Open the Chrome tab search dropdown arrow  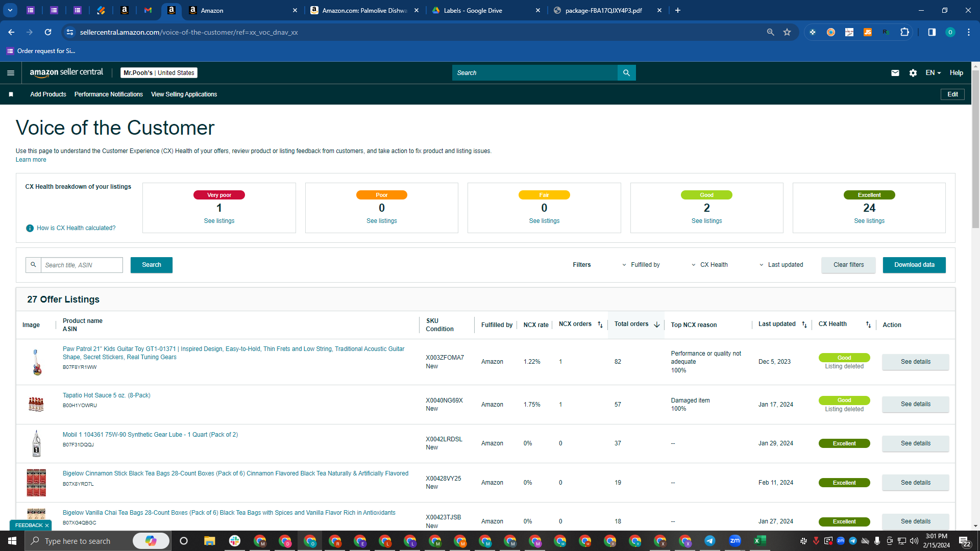tap(10, 10)
